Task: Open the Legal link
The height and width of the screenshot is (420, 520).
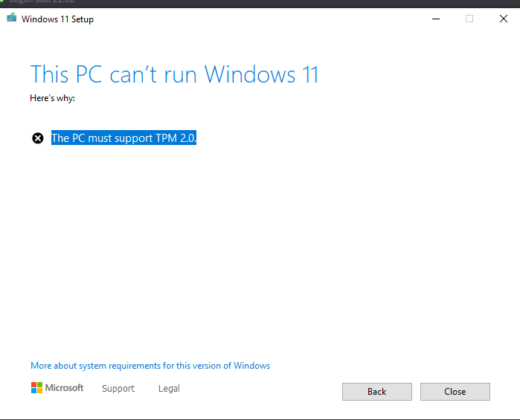Action: (x=169, y=388)
